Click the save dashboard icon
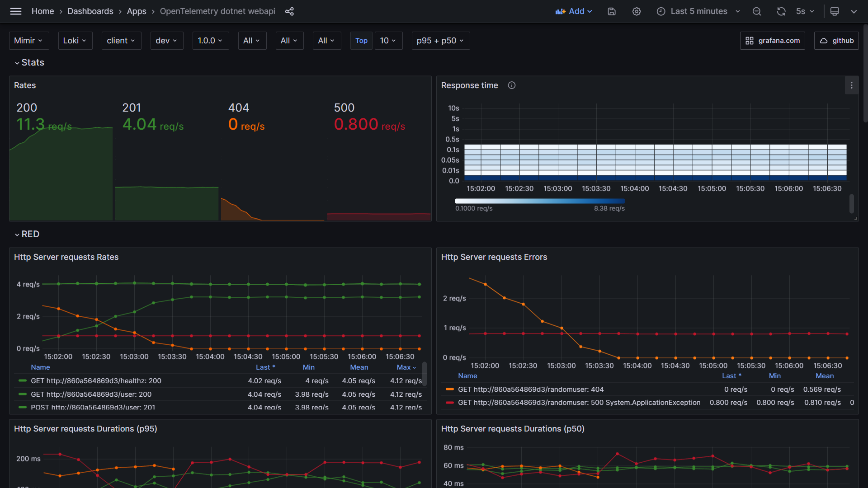The width and height of the screenshot is (868, 488). (612, 11)
